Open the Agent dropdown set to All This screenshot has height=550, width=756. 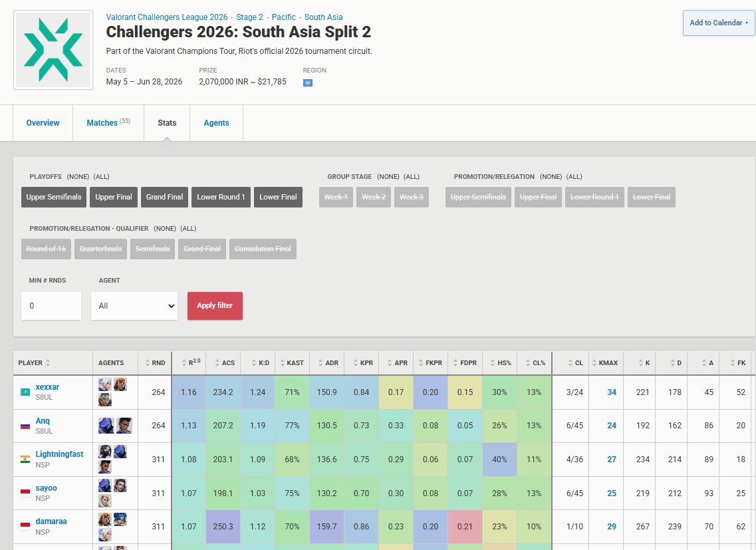click(134, 305)
